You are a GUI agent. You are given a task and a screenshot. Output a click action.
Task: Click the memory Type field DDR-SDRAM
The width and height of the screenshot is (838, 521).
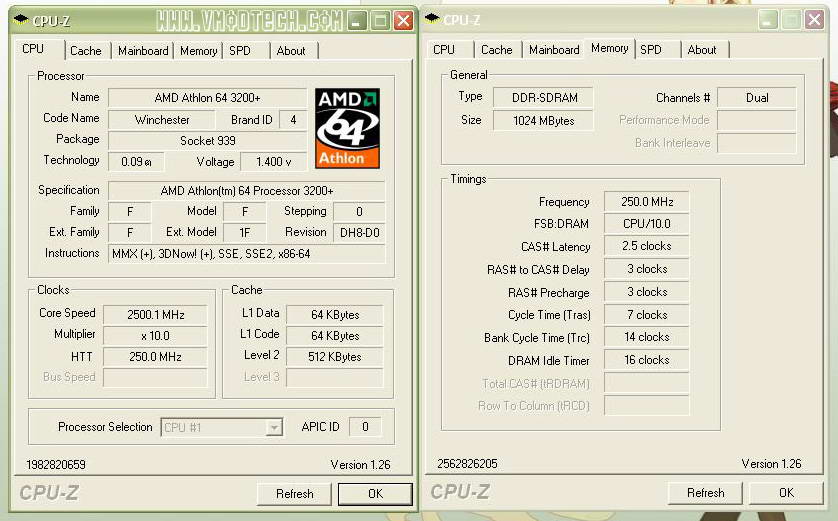click(544, 98)
